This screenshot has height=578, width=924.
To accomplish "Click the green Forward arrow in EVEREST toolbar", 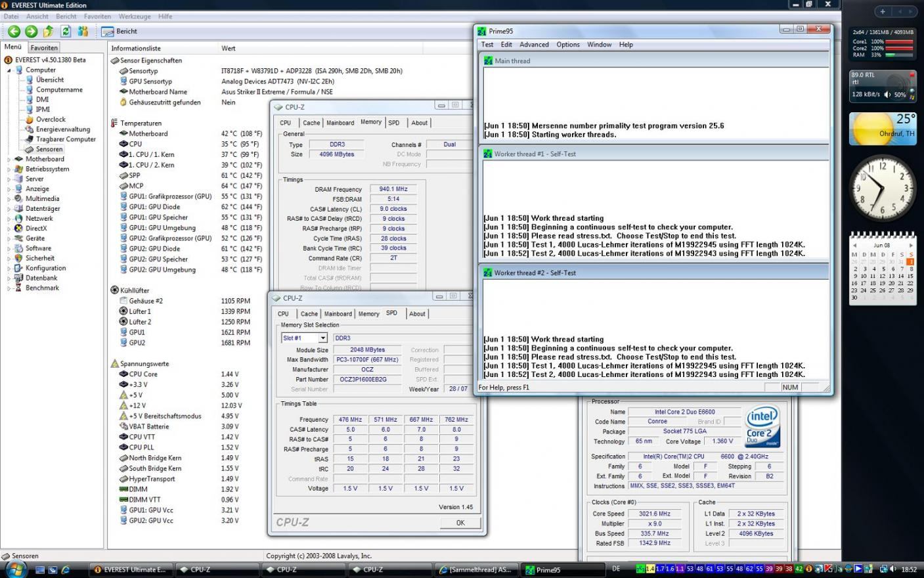I will tap(31, 31).
